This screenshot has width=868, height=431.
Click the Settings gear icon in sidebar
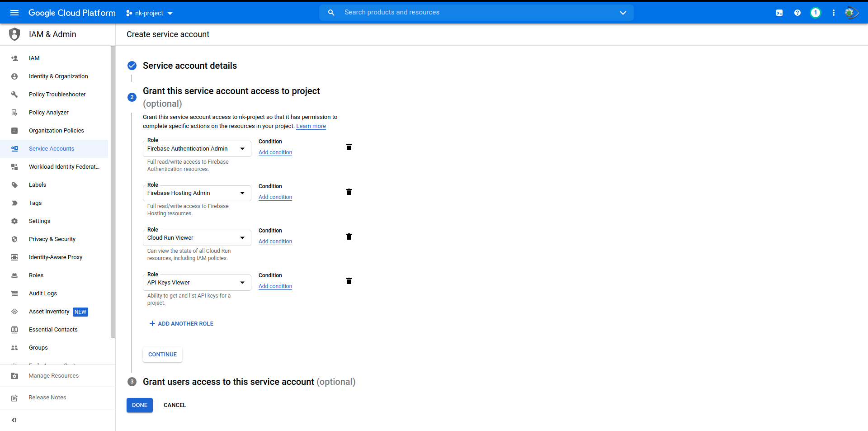coord(14,221)
